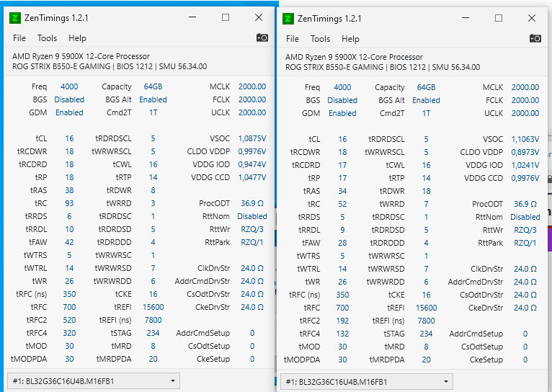552x392 pixels.
Task: Click RttPark value RZQ/1 in right window
Action: (525, 243)
